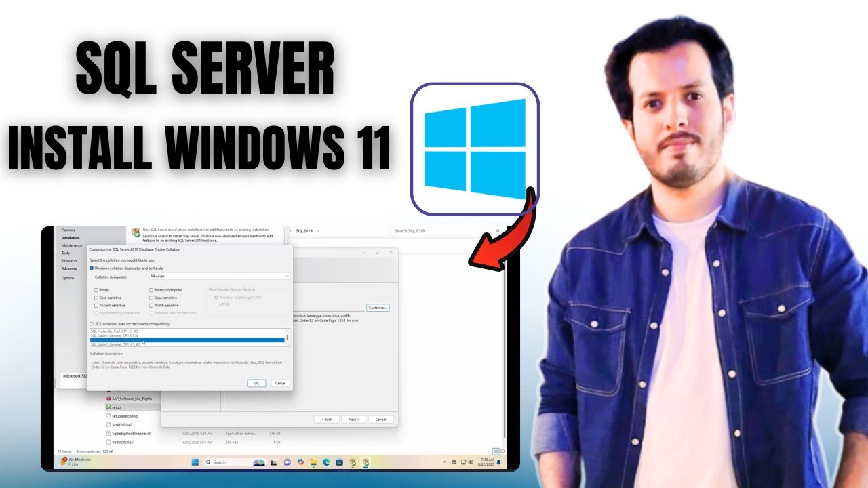Enable the Kana-sensitive checkbox
Viewport: 868px width, 488px height.
(x=151, y=298)
